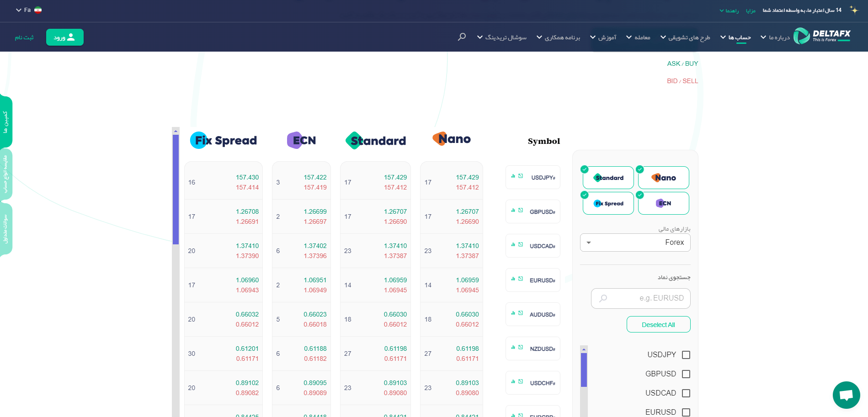Viewport: 868px width, 417px height.
Task: Expand the آموزش menu
Action: 603,37
